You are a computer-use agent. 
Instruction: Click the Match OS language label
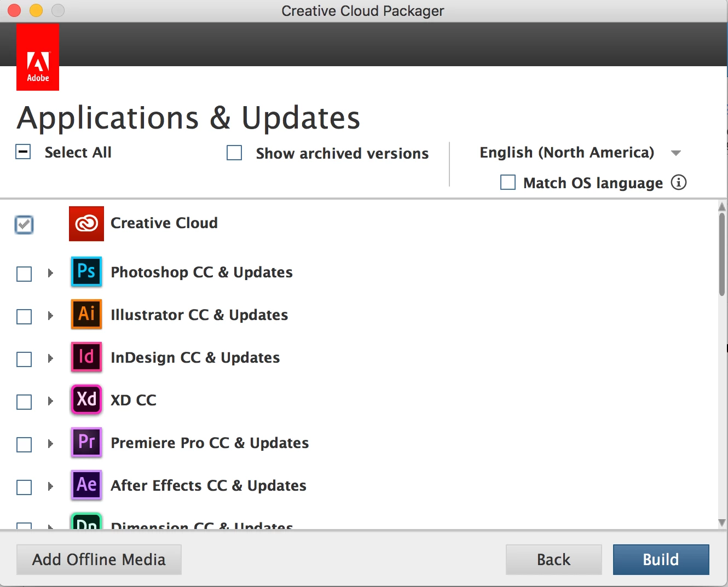click(593, 183)
